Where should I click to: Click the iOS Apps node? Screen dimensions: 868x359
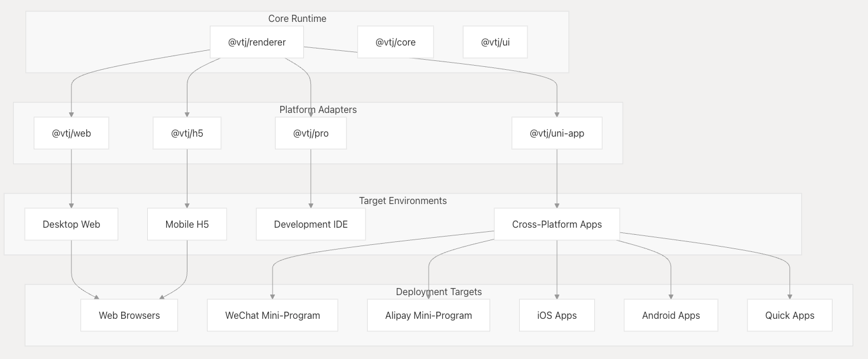pos(557,315)
